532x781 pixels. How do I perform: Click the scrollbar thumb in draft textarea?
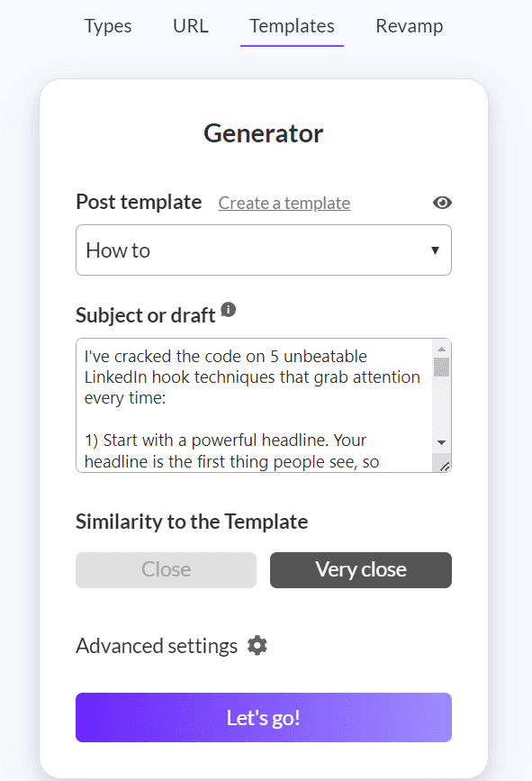[441, 368]
